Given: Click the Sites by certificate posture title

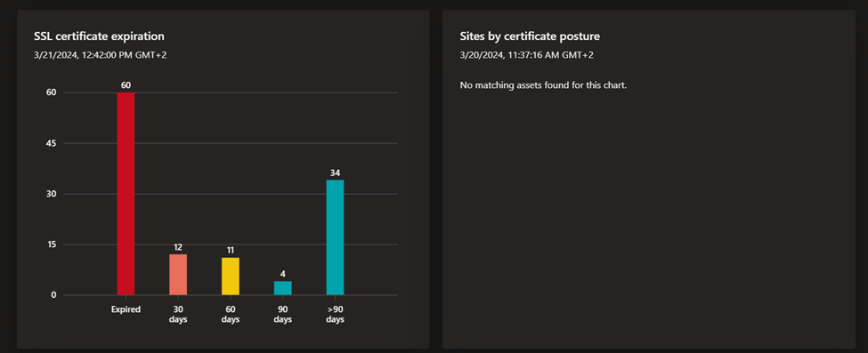Looking at the screenshot, I should (531, 36).
